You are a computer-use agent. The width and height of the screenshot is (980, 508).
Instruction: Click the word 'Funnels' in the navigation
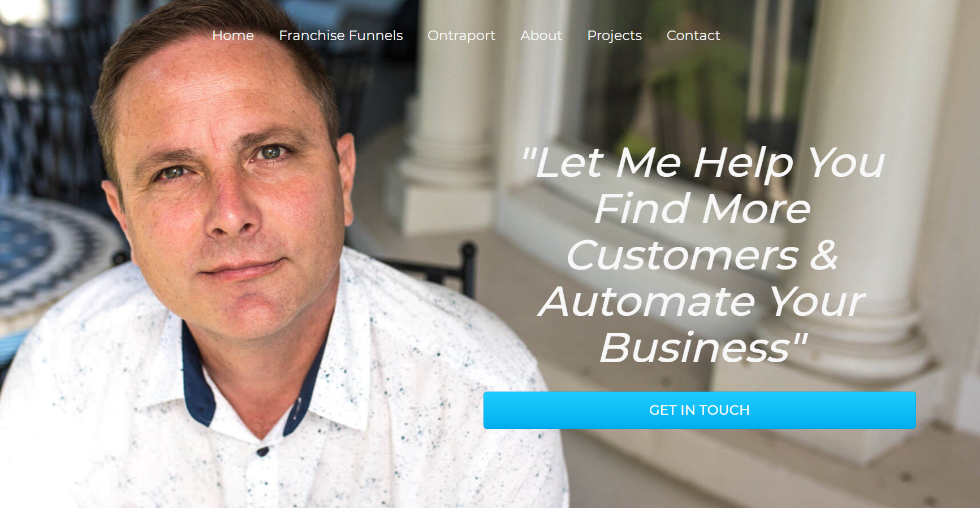click(376, 36)
